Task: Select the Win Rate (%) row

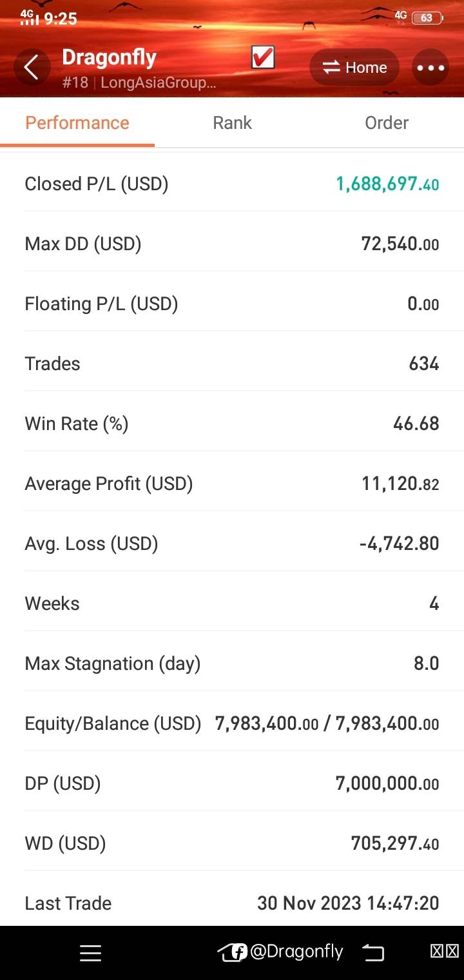Action: [x=232, y=424]
